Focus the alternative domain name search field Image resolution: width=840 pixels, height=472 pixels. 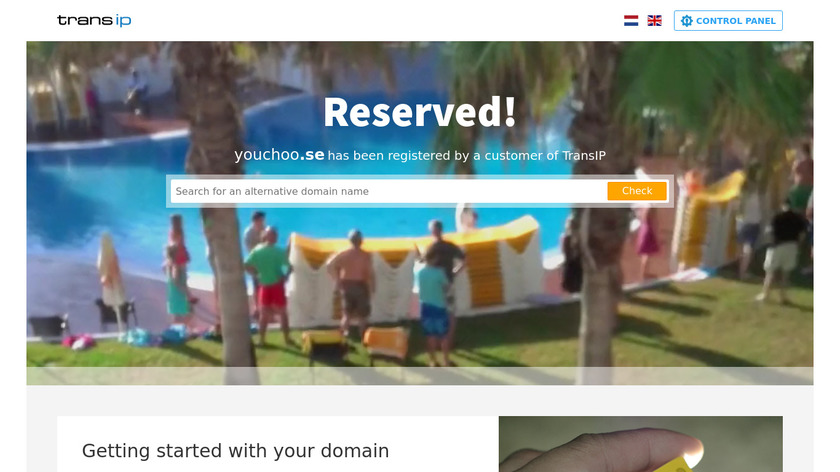click(x=389, y=191)
